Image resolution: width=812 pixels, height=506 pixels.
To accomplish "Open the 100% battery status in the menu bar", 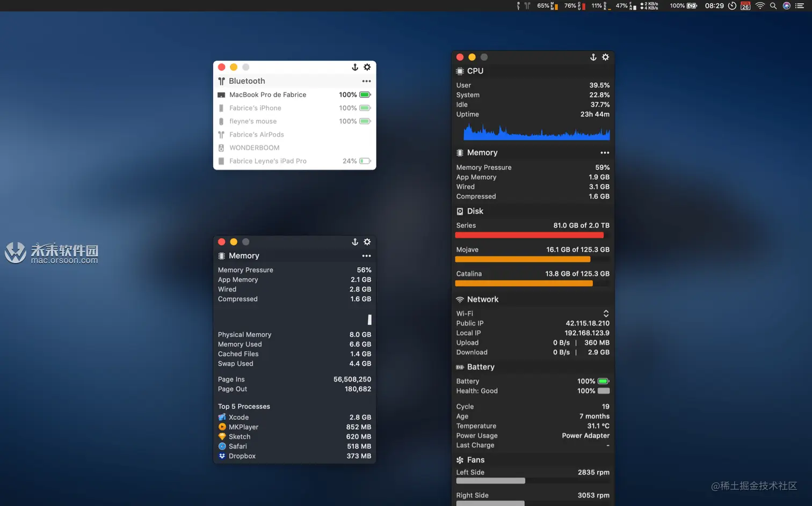I will point(683,6).
